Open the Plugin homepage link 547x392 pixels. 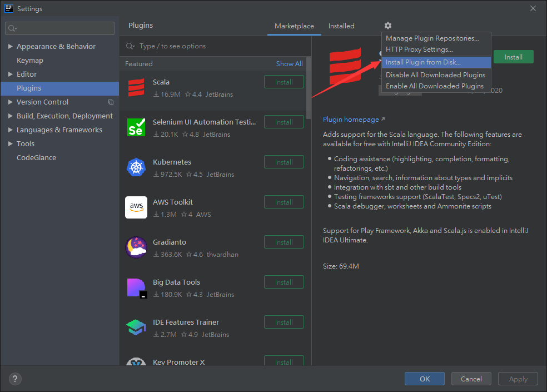point(351,120)
